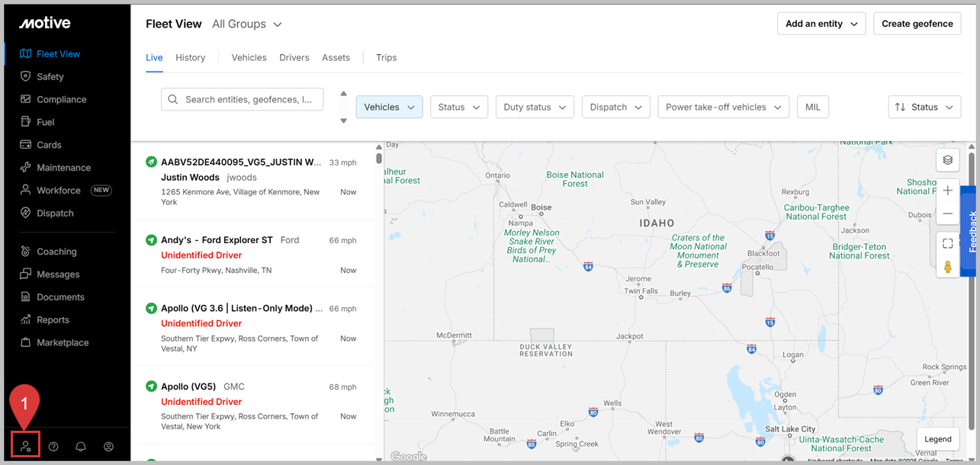Open the Dispatch filter dropdown
Image resolution: width=980 pixels, height=465 pixels.
point(615,107)
